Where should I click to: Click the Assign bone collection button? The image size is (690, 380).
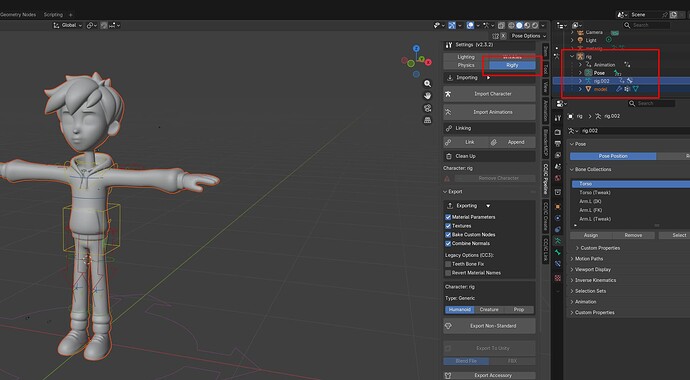[x=591, y=236]
